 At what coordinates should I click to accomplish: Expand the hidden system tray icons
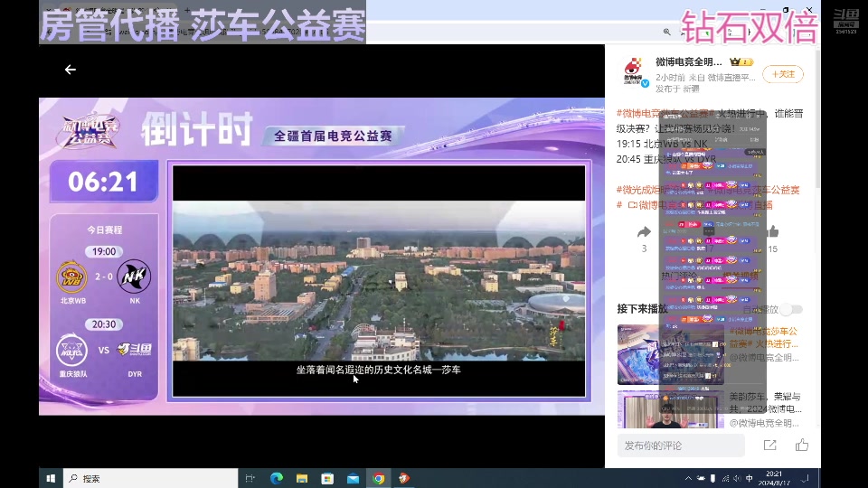click(x=688, y=479)
